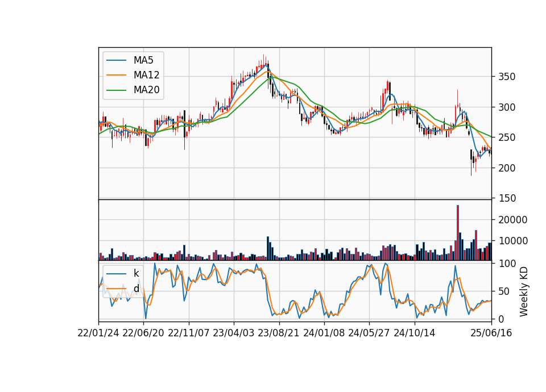
Task: Click the 200 price axis label
Action: click(x=507, y=168)
